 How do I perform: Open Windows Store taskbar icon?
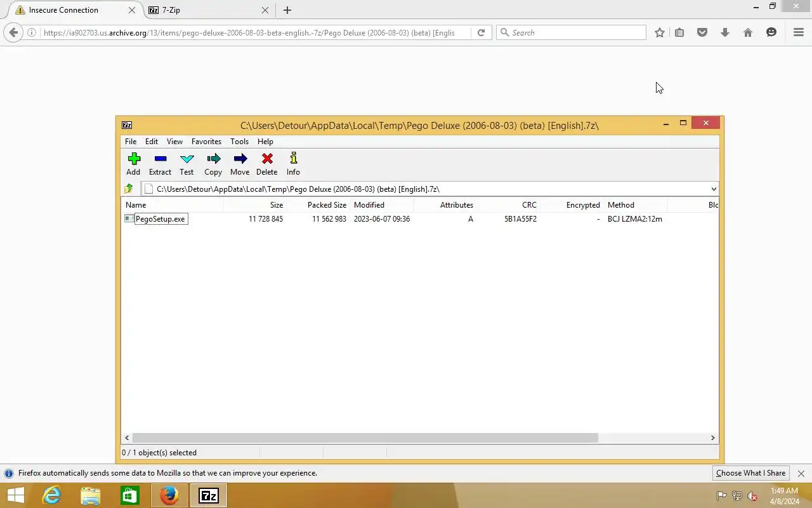130,495
